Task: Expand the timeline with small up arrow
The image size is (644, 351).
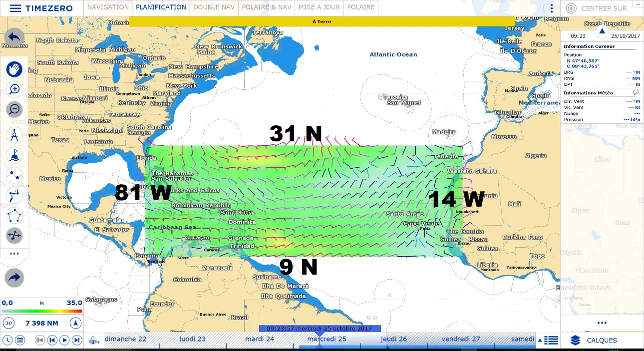Action: tap(539, 341)
